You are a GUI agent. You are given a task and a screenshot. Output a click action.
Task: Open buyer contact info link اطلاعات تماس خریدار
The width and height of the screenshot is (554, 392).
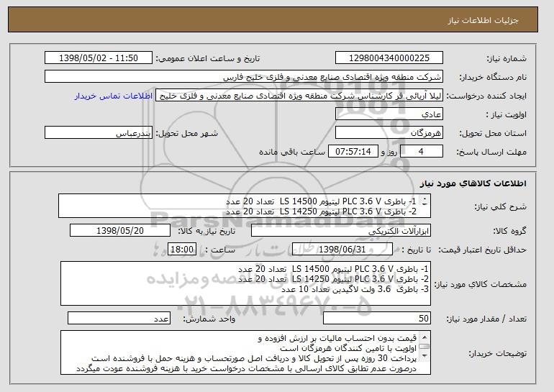114,96
